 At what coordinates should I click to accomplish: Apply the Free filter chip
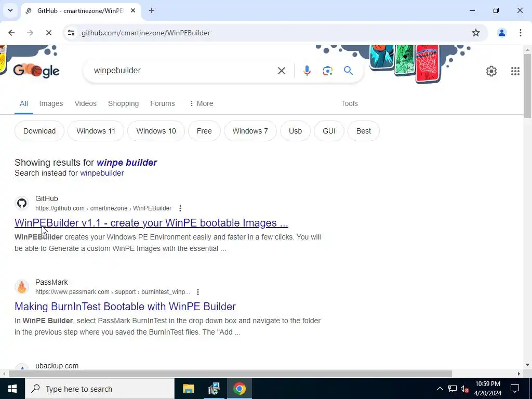tap(204, 131)
